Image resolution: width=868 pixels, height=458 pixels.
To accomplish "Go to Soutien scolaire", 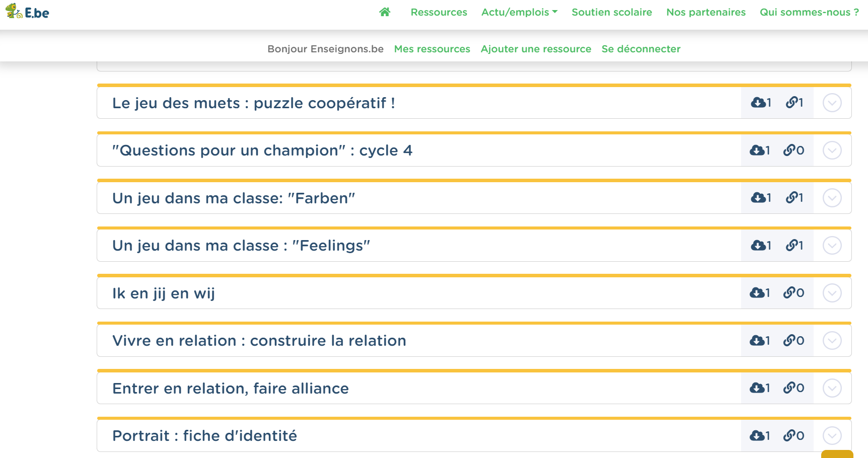I will [x=611, y=12].
